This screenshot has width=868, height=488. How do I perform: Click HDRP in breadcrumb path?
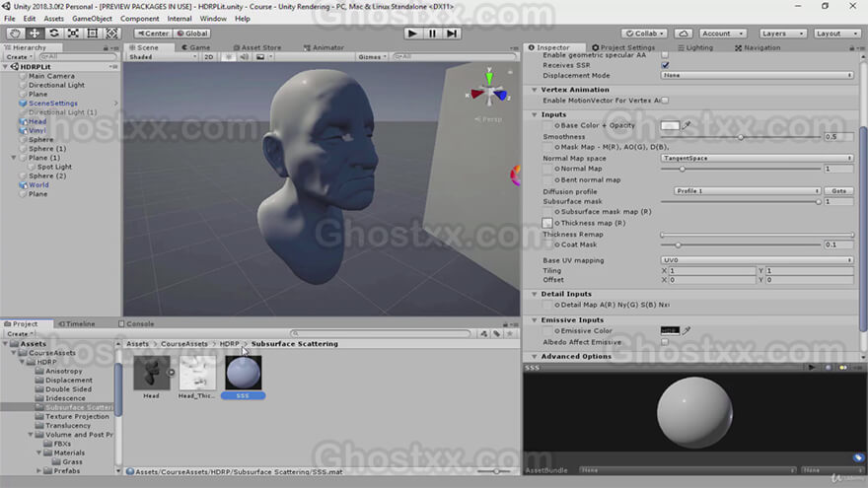point(229,344)
